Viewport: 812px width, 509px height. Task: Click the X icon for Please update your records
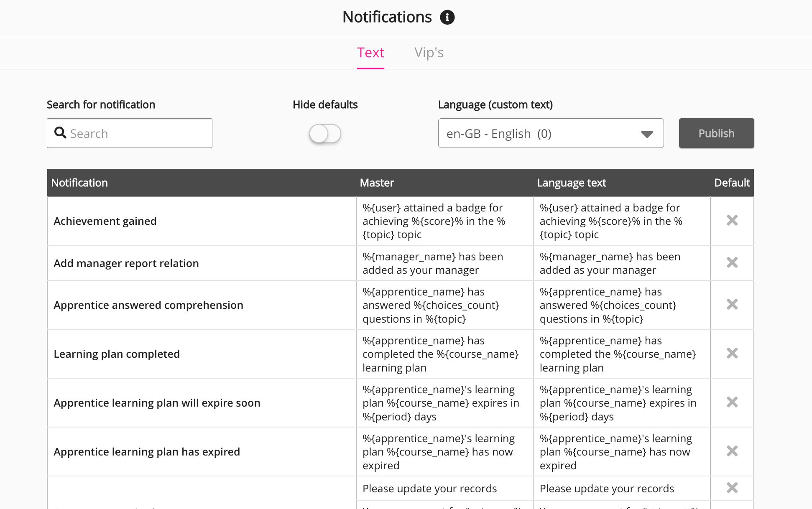point(732,488)
